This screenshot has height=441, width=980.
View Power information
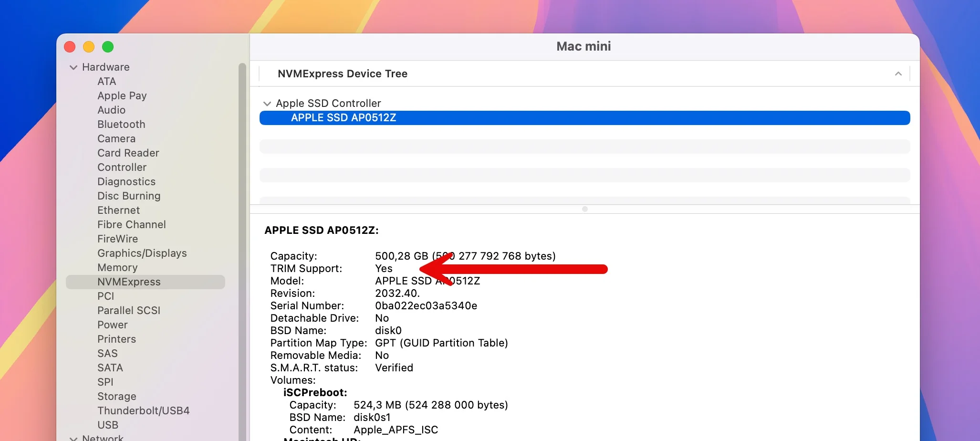tap(113, 325)
